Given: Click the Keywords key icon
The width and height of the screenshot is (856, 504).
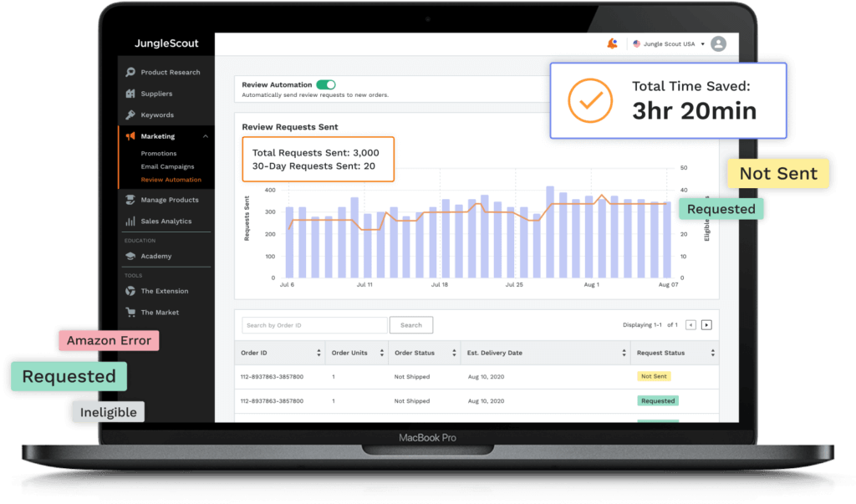Looking at the screenshot, I should [130, 115].
